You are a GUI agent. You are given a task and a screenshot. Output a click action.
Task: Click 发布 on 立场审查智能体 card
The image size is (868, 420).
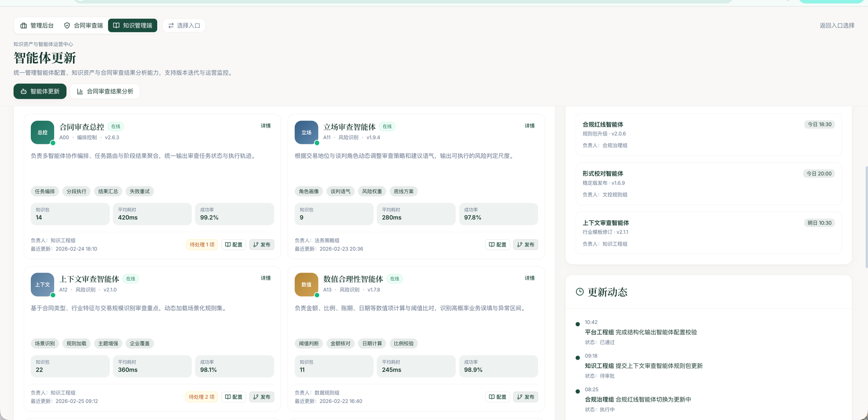(x=526, y=245)
